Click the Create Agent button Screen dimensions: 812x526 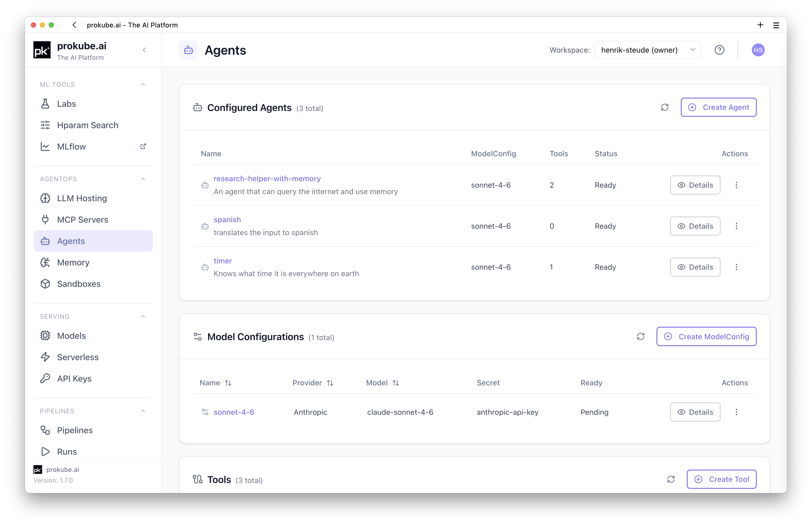tap(718, 107)
